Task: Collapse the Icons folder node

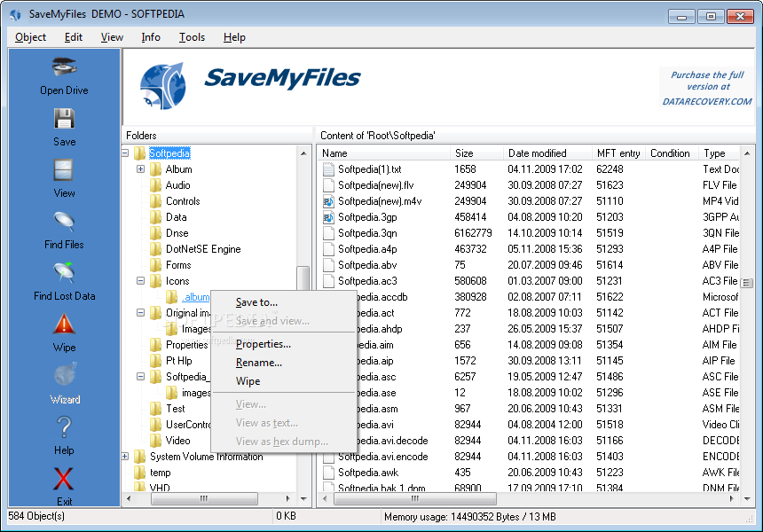Action: (x=141, y=281)
